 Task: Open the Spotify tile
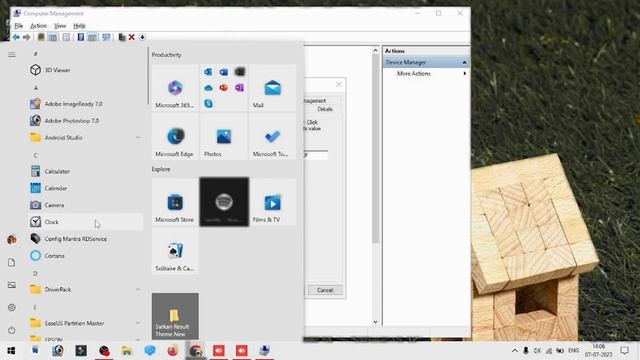[224, 202]
